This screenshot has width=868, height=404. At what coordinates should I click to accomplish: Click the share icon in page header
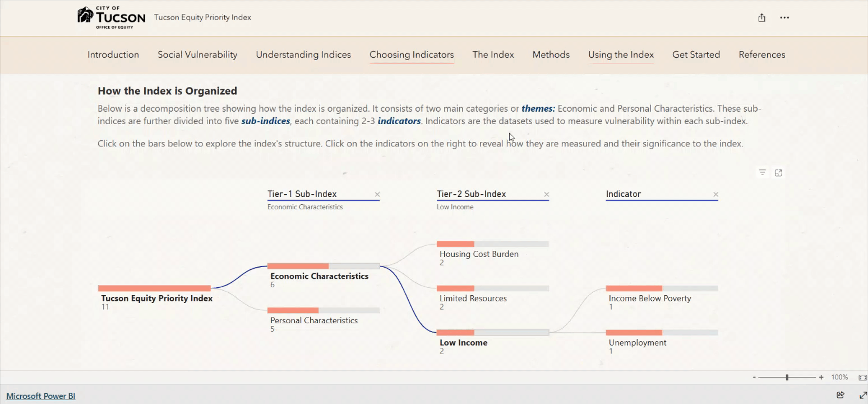pos(761,17)
